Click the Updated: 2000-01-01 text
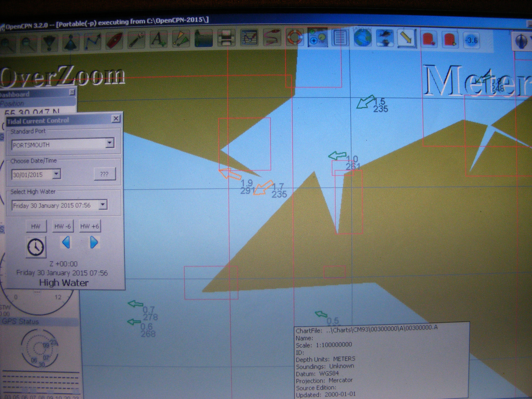This screenshot has width=532, height=399. tap(326, 395)
